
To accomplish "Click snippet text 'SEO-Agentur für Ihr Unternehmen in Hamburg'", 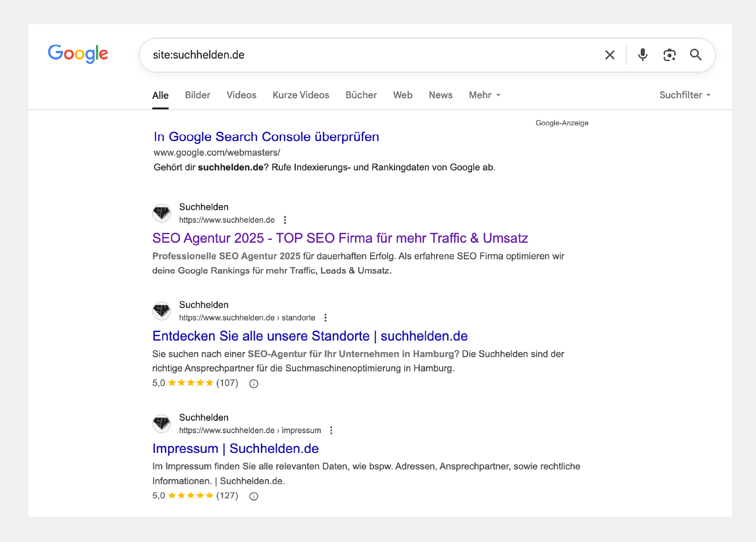I will tap(350, 354).
